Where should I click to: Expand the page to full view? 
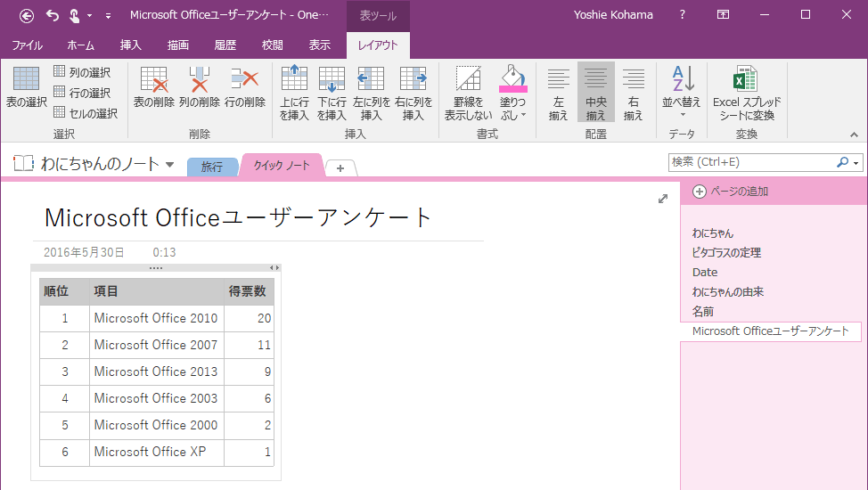pos(663,199)
